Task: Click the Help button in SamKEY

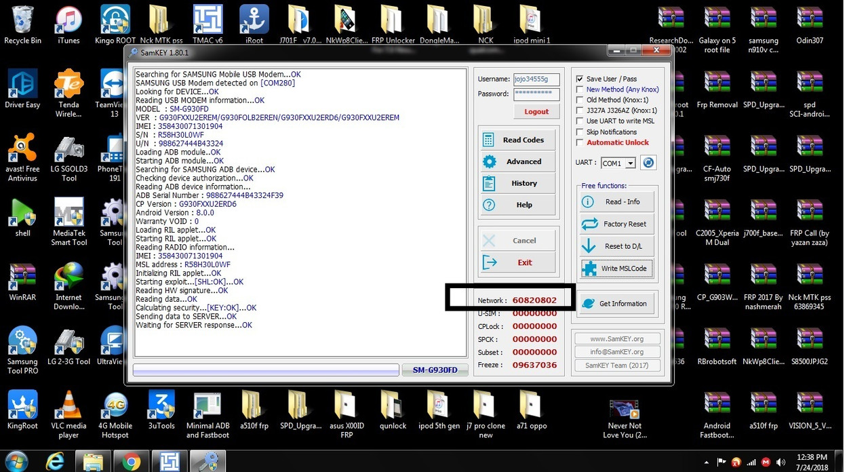Action: pos(518,205)
